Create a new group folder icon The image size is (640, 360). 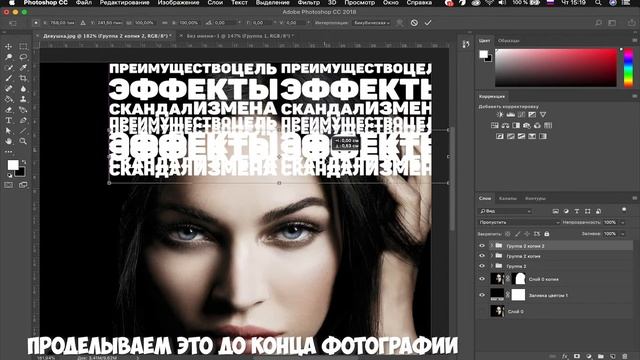tap(600, 356)
